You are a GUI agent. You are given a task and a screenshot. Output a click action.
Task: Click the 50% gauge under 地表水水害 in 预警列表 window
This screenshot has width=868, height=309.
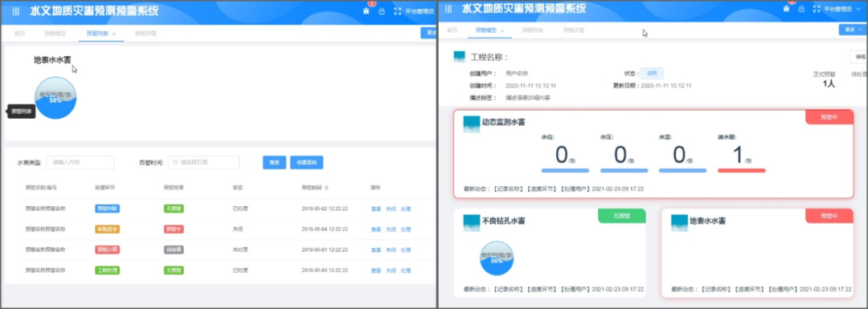pyautogui.click(x=55, y=98)
